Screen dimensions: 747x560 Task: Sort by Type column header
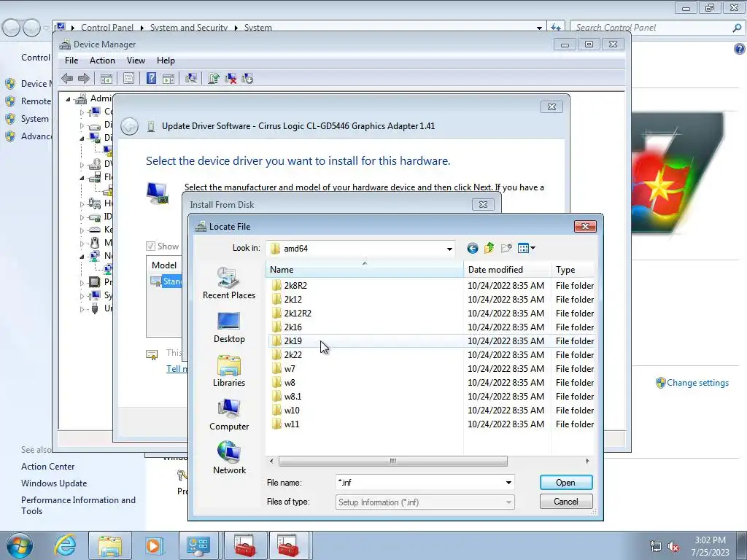coord(573,270)
